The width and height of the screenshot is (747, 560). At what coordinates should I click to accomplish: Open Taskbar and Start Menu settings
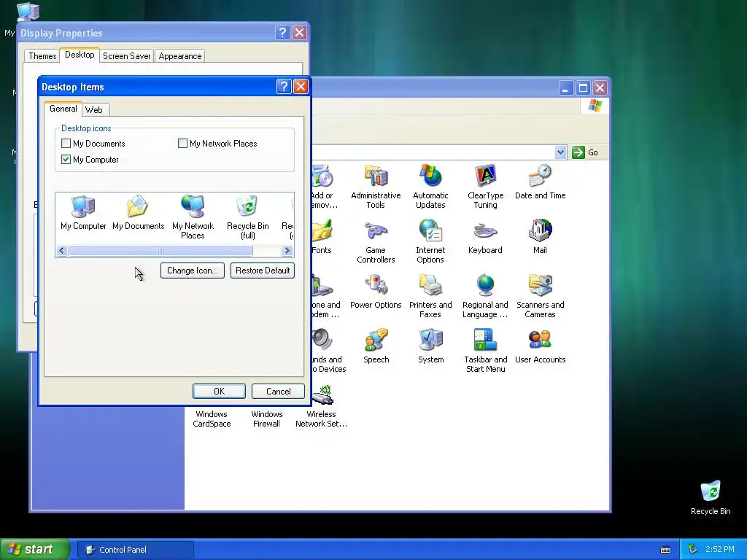coord(485,351)
